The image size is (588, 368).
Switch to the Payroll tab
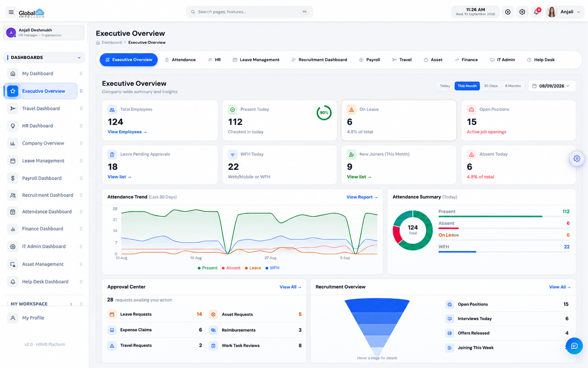point(370,60)
